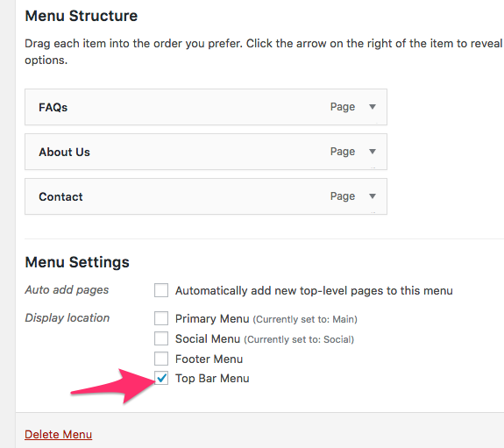Viewport: 504px width, 448px height.
Task: Uncheck the Top Bar Menu checkbox
Action: (161, 378)
